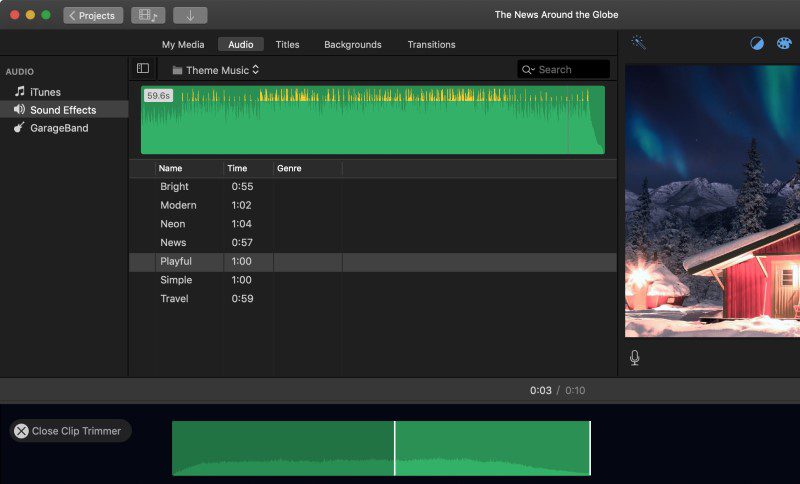Go back to Projects
800x484 pixels.
click(x=93, y=15)
